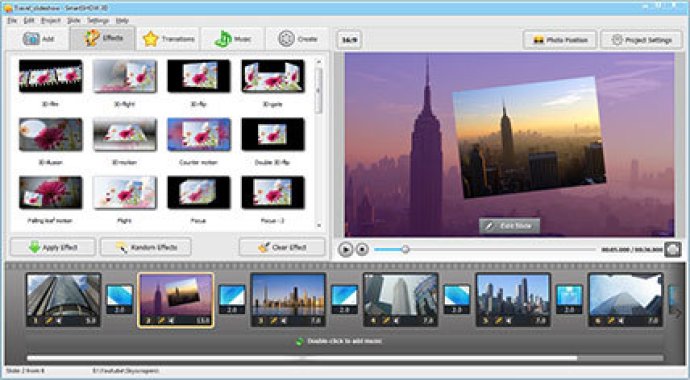Open the Project menu in menu bar
This screenshot has height=380, width=690.
click(51, 21)
